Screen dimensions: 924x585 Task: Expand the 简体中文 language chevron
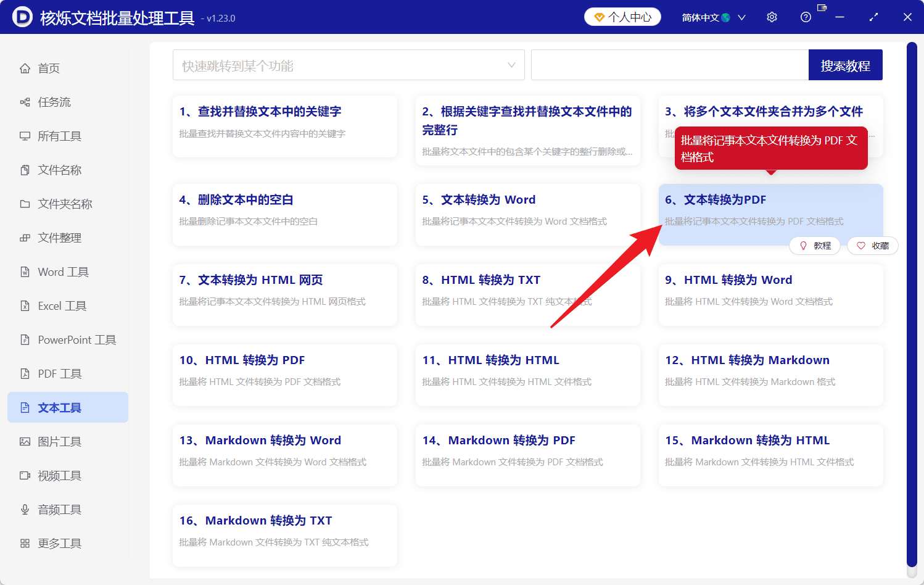coord(741,17)
